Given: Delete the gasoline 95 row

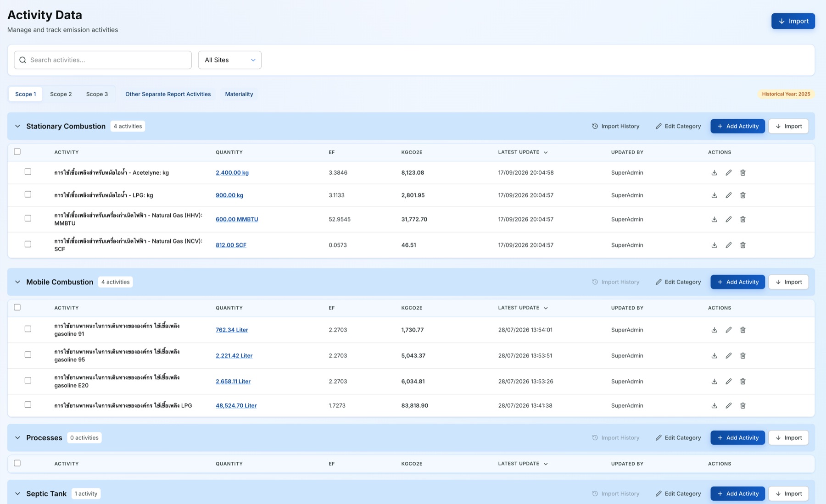Looking at the screenshot, I should [742, 355].
